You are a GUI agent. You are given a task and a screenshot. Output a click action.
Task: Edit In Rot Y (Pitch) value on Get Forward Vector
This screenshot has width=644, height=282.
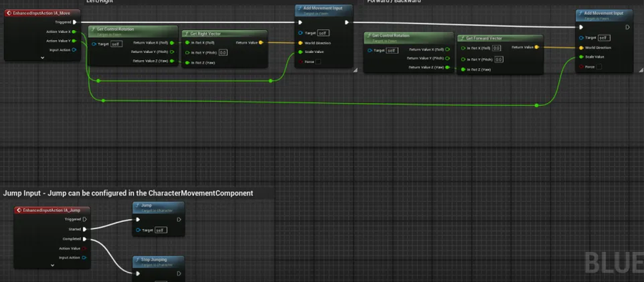[499, 59]
